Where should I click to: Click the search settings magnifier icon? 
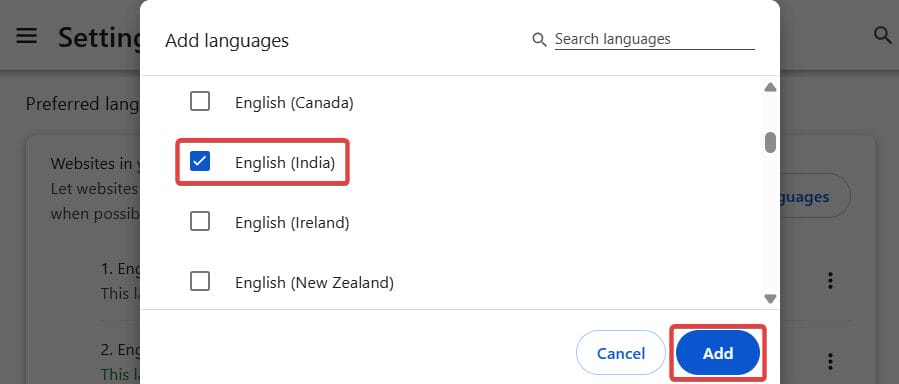(x=882, y=36)
